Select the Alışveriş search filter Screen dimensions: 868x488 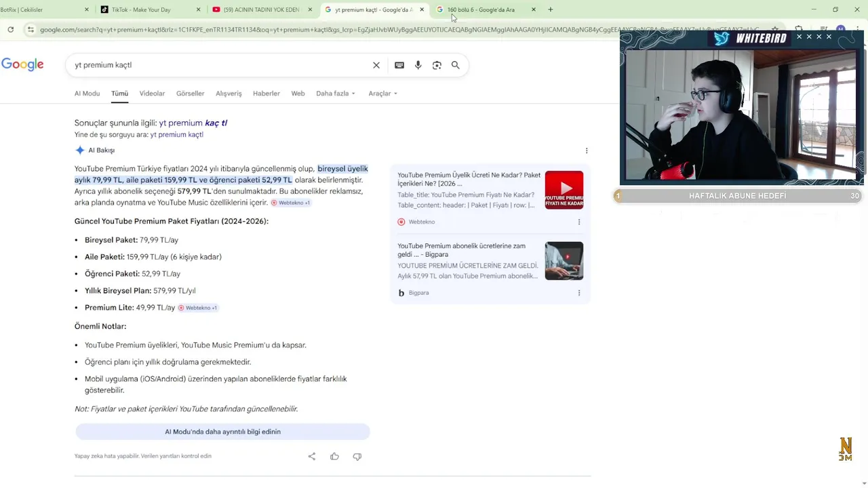pos(229,94)
